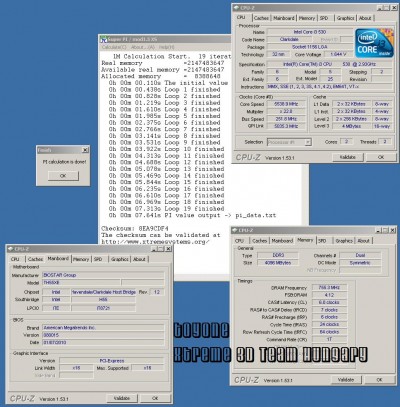400x407 pixels.
Task: Click the title icon of the CPU-Z CPU window
Action: coord(236,7)
